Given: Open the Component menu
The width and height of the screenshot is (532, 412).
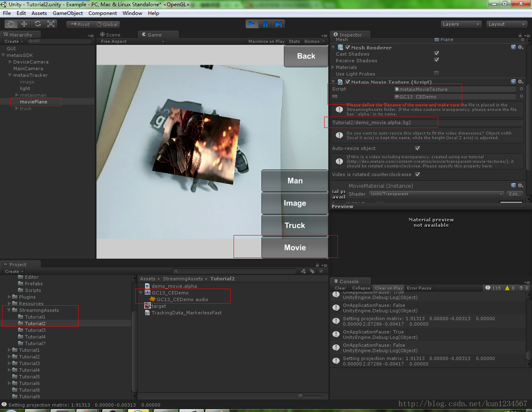Looking at the screenshot, I should coord(103,13).
